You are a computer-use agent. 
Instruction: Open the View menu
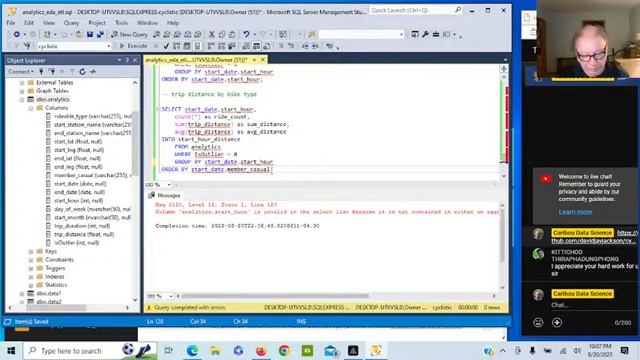[x=49, y=23]
